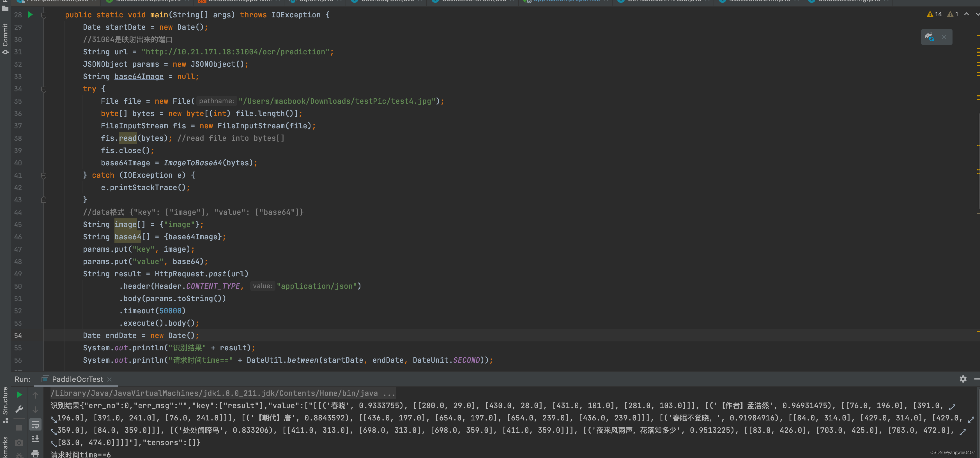Click the camera dump threads icon
The image size is (980, 458).
19,442
